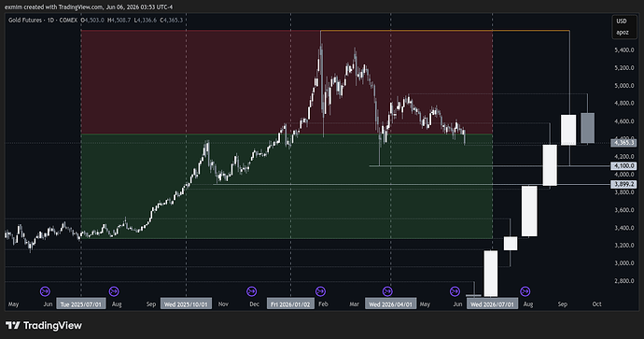Viewport: 644px width, 339px height.
Task: Click the Wed 2026/07/01 date label
Action: coord(492,304)
